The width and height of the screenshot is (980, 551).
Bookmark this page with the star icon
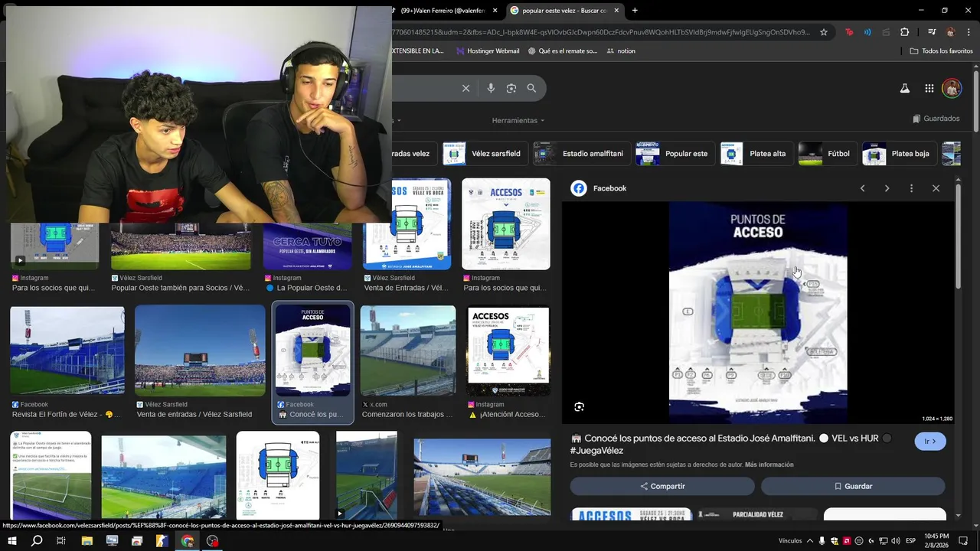click(x=824, y=32)
